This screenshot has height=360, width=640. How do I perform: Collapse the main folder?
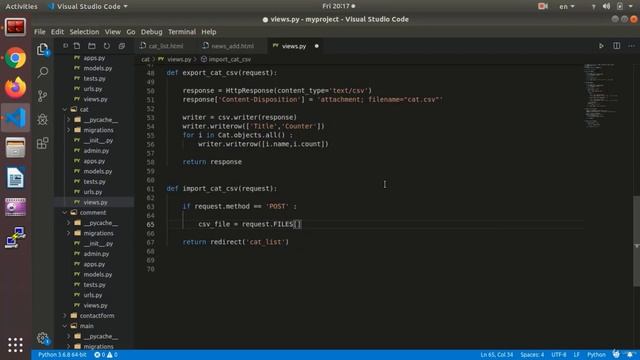tap(65, 326)
